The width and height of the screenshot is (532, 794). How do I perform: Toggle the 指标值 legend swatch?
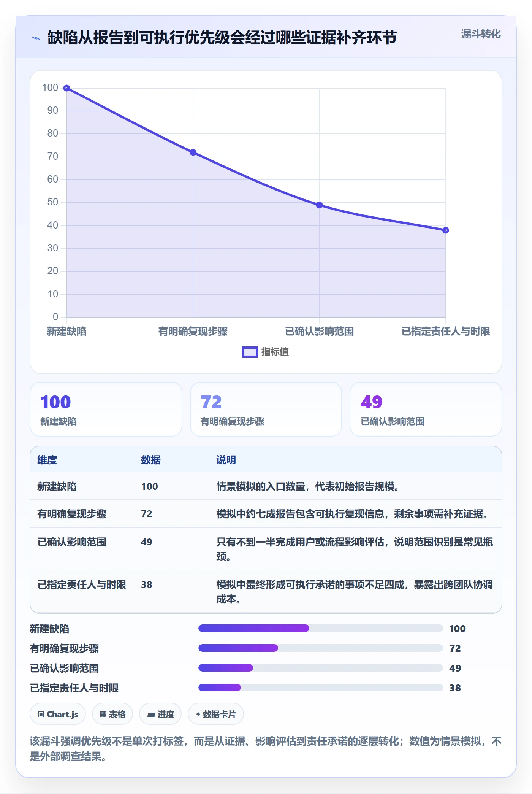click(x=250, y=352)
